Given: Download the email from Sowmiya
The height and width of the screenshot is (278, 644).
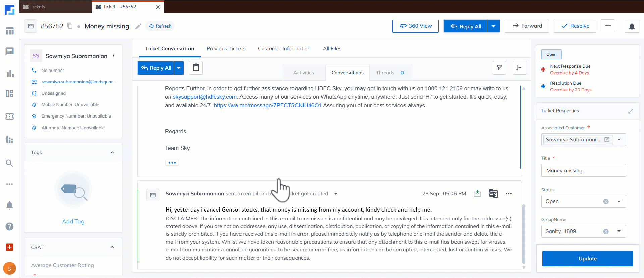Looking at the screenshot, I should (477, 194).
